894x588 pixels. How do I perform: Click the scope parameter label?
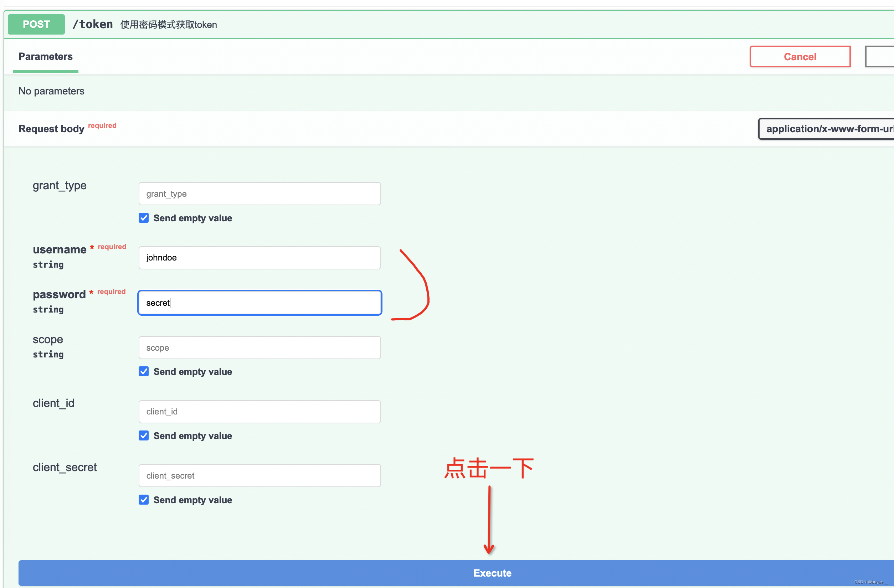point(48,340)
